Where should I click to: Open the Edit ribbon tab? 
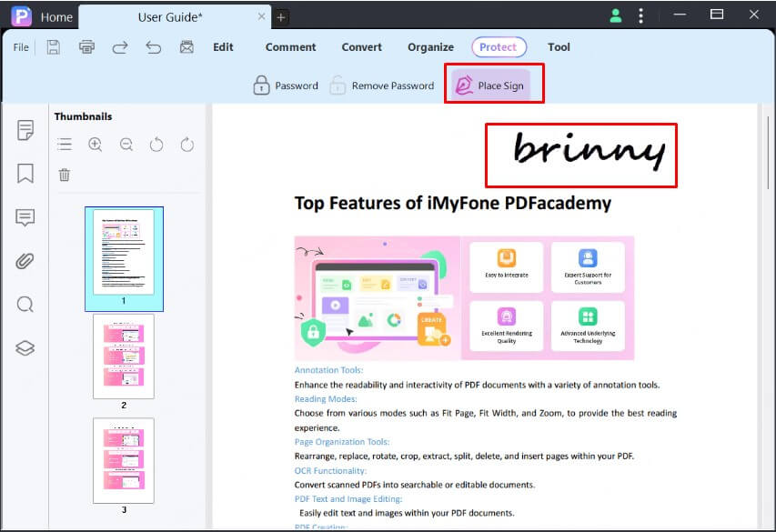(223, 47)
